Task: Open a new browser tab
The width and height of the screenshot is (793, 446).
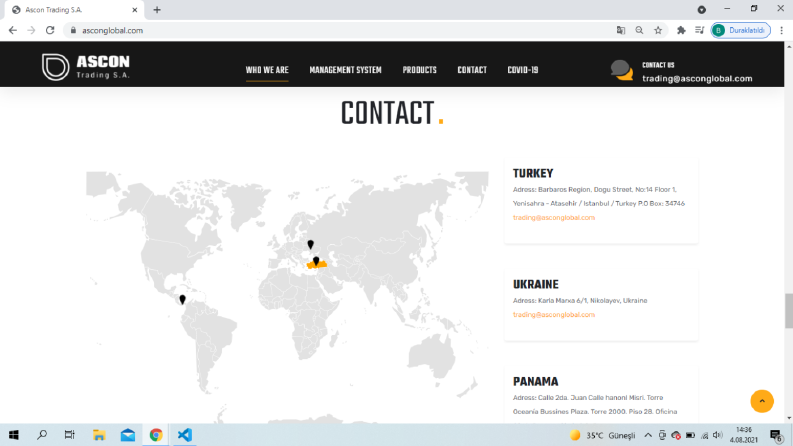Action: pos(157,10)
